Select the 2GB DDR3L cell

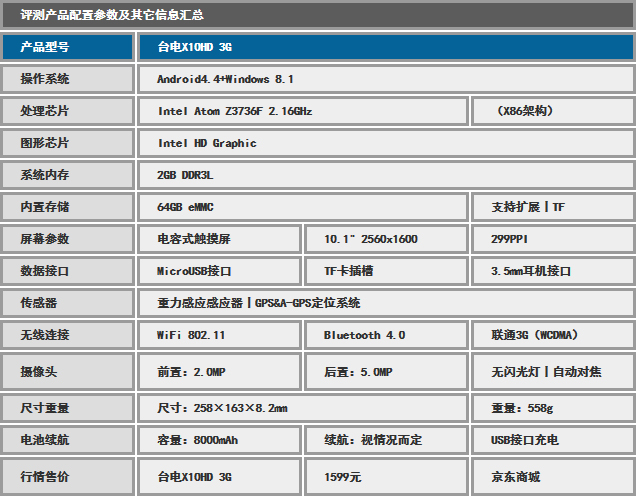[386, 175]
